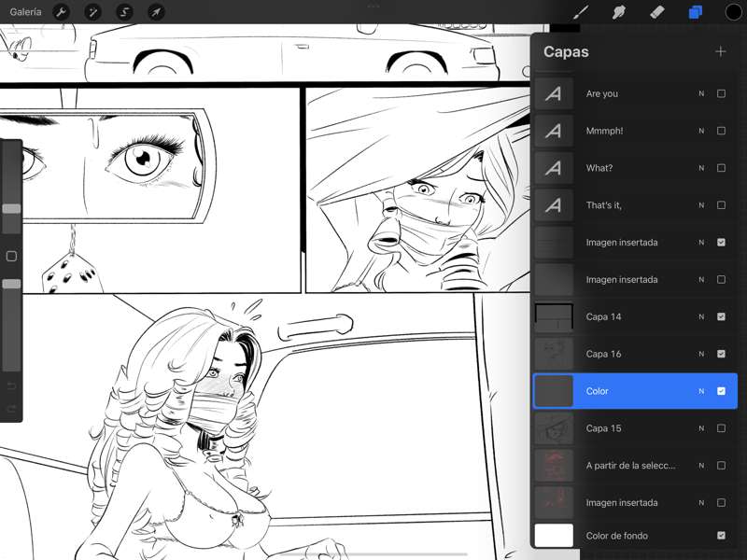This screenshot has height=560, width=747.
Task: Expand blend mode N of Capa 16
Action: click(x=701, y=354)
